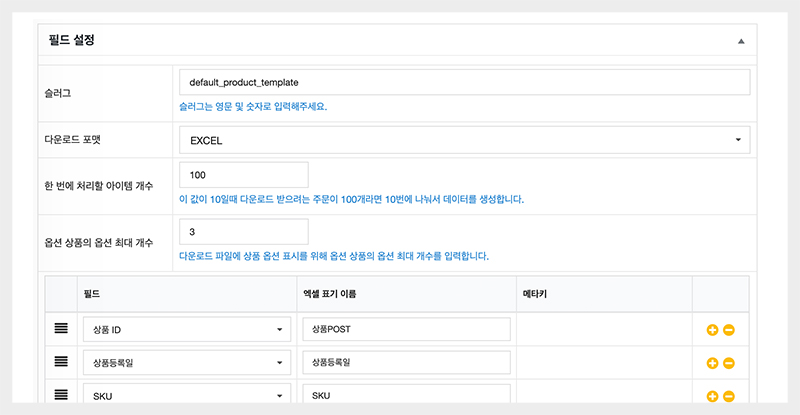This screenshot has width=800, height=415.
Task: Remove the 상품등록일 field row
Action: click(x=729, y=363)
